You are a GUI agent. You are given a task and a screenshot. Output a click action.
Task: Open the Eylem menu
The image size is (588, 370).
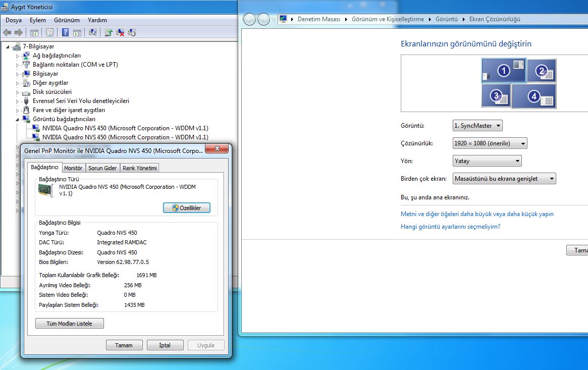38,20
